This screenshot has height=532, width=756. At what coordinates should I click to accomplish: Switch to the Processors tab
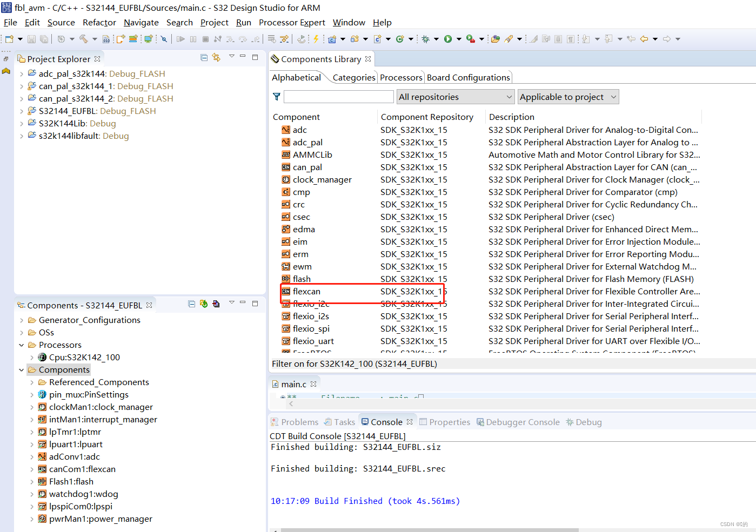[x=401, y=77]
